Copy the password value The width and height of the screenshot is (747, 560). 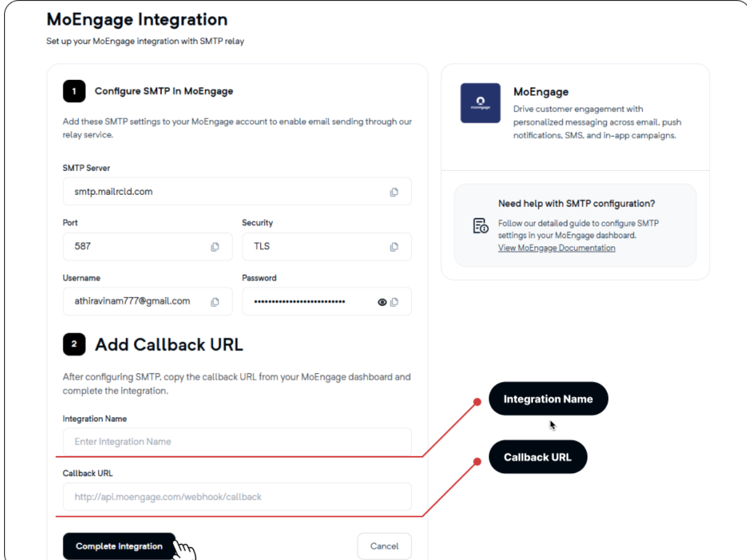click(395, 302)
